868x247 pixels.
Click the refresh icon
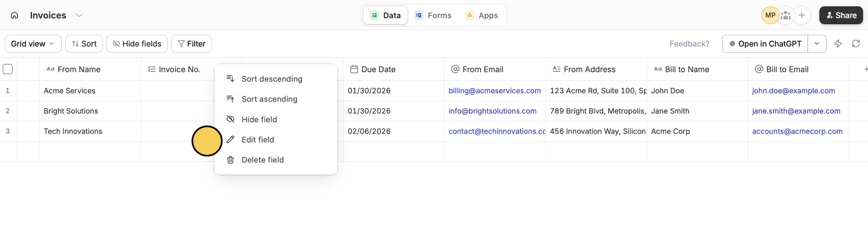coord(856,43)
